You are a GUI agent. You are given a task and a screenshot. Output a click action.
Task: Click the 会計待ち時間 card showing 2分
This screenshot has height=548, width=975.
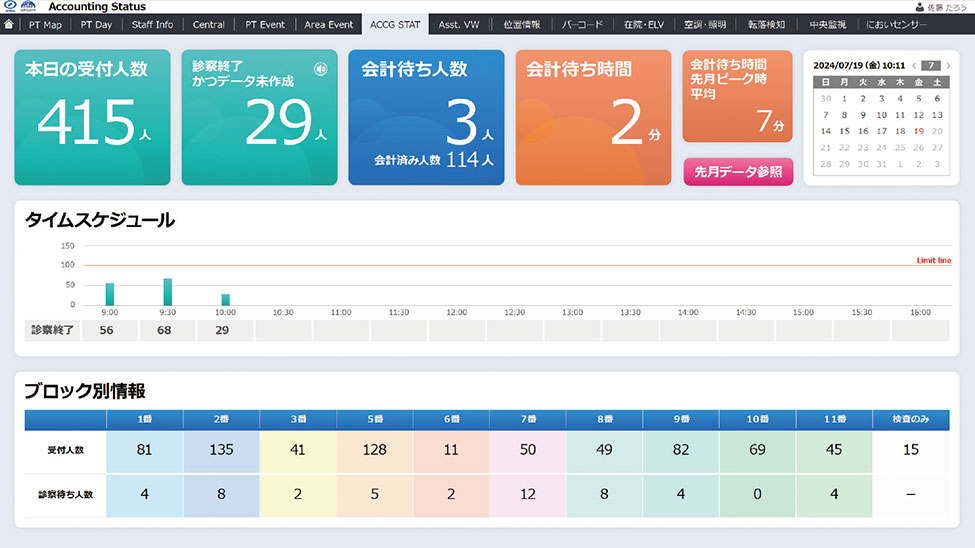click(x=593, y=118)
